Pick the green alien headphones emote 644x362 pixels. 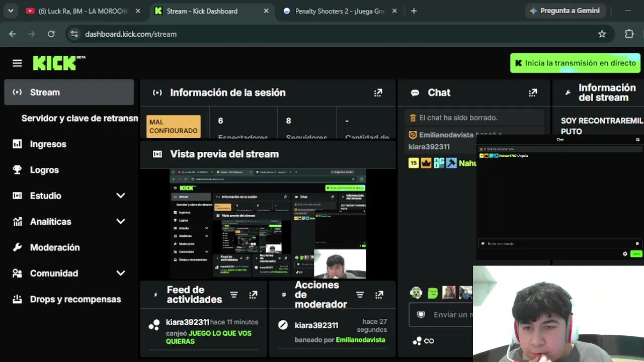[x=416, y=293]
